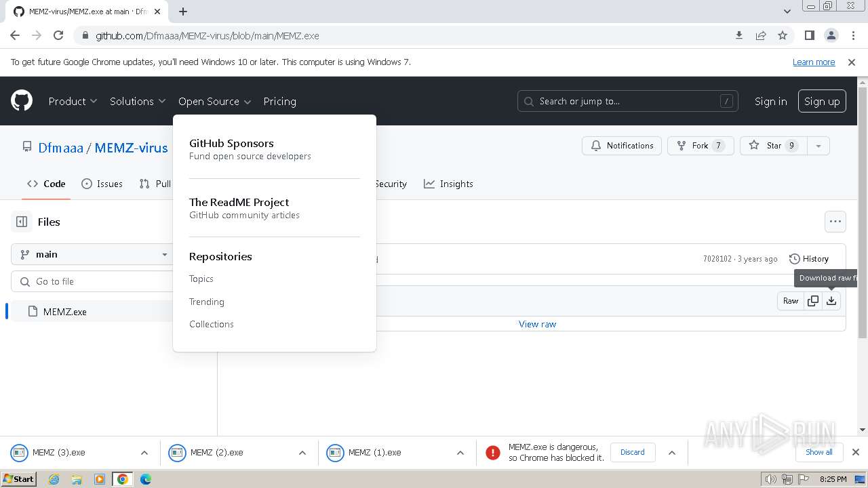Image resolution: width=868 pixels, height=488 pixels.
Task: Choose Trending under Repositories
Action: 207,302
